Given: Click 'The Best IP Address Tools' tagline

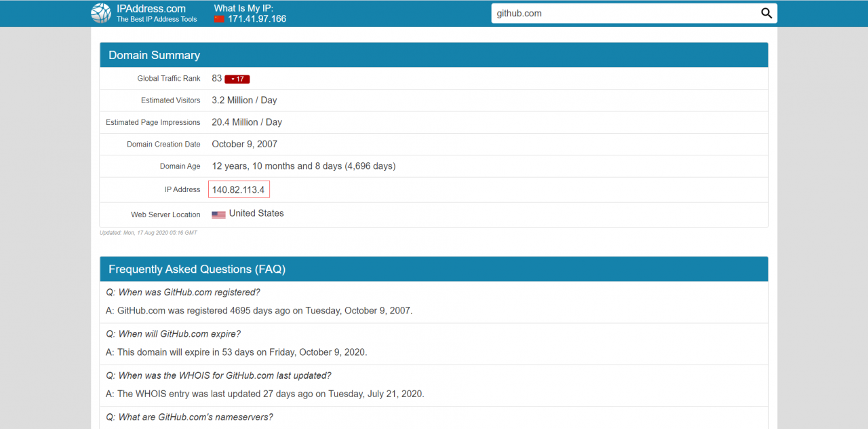Looking at the screenshot, I should coord(157,20).
